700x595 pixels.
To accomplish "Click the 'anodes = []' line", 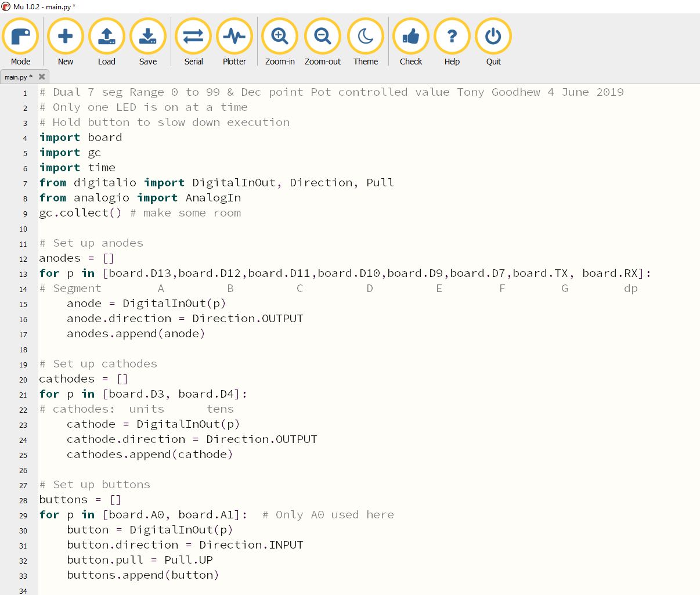I will pos(76,258).
